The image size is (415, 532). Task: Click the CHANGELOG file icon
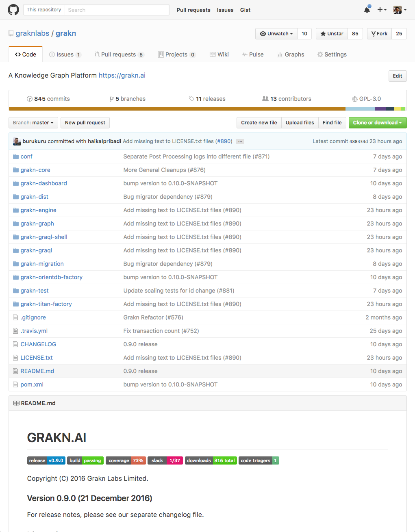coord(15,344)
